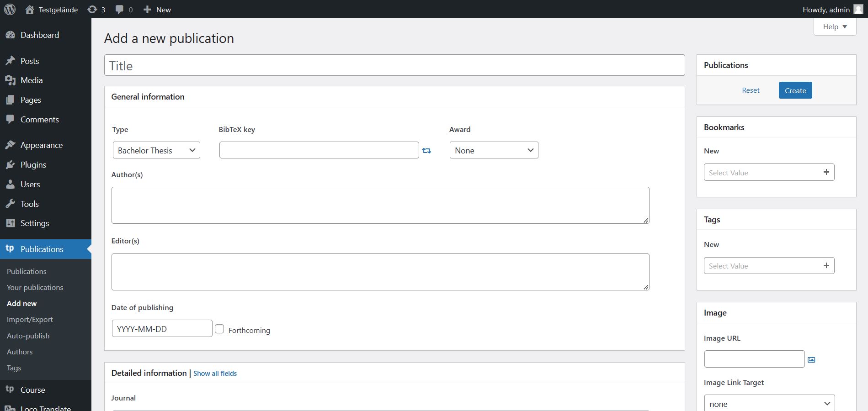Open Authors submenu item
The image size is (868, 411).
pos(20,352)
